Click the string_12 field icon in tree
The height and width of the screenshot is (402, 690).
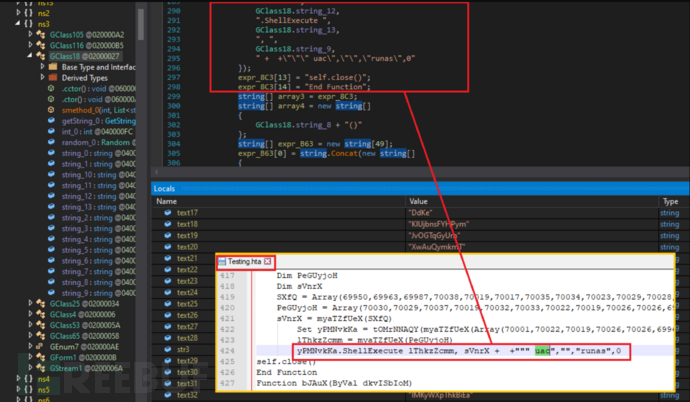(51, 196)
